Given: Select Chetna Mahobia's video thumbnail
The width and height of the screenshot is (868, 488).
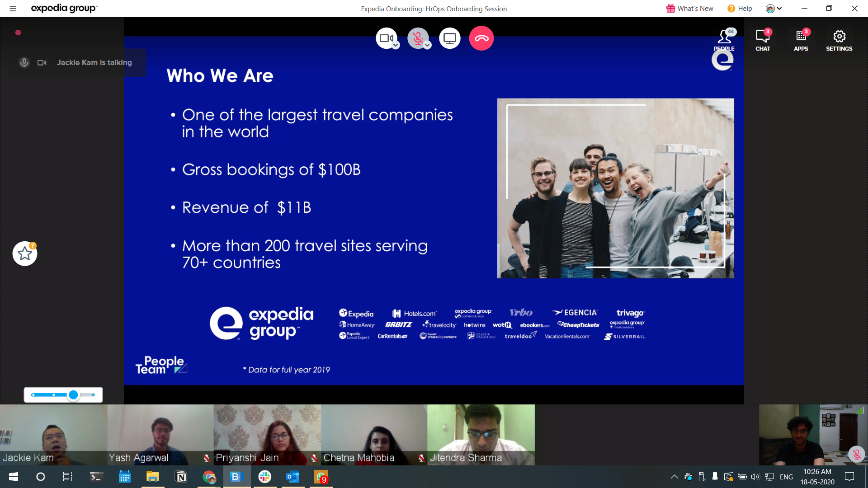Looking at the screenshot, I should pyautogui.click(x=374, y=435).
